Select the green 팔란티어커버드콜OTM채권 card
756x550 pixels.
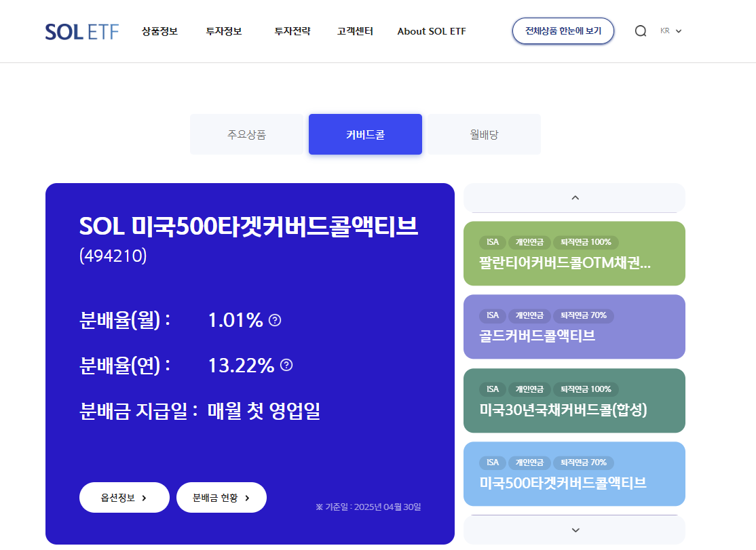(574, 254)
